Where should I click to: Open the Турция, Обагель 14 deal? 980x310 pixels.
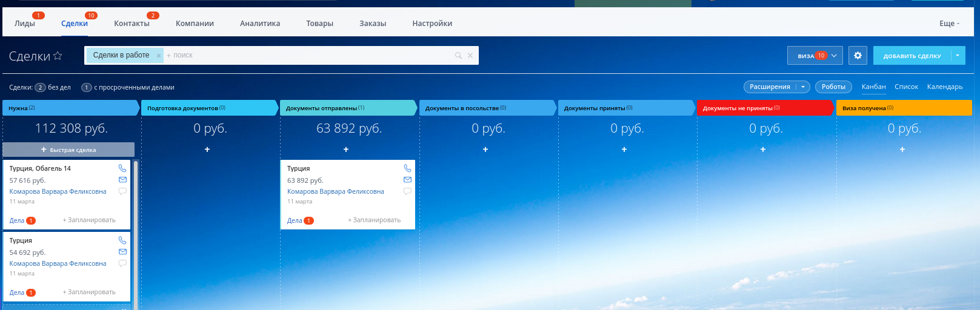coord(40,168)
